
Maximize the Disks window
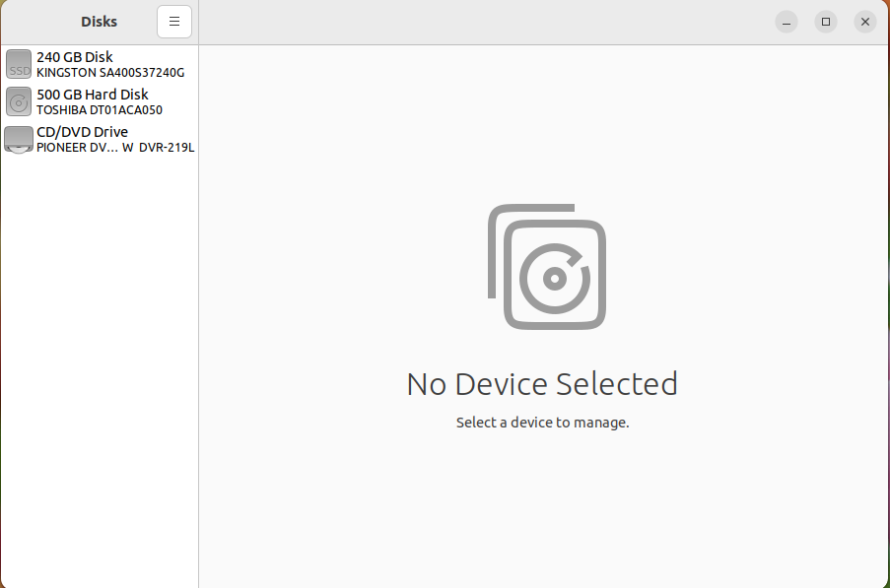[826, 22]
